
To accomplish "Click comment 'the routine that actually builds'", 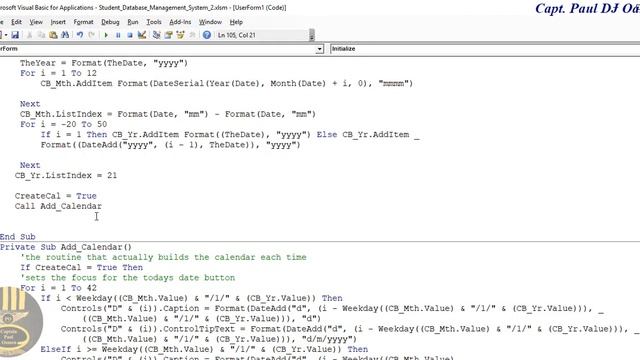I will 163,257.
